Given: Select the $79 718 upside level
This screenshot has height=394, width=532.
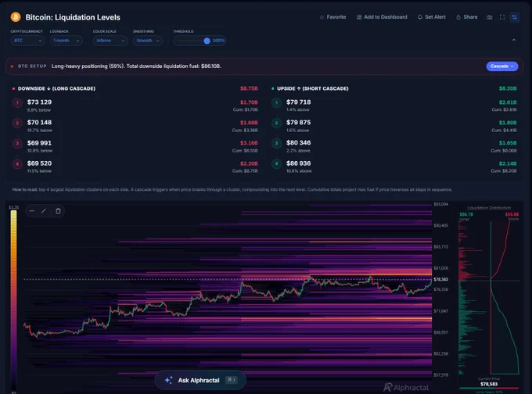Looking at the screenshot, I should point(298,102).
